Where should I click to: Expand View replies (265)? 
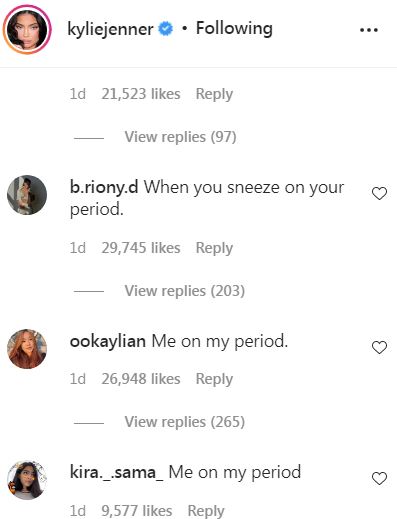tap(185, 422)
